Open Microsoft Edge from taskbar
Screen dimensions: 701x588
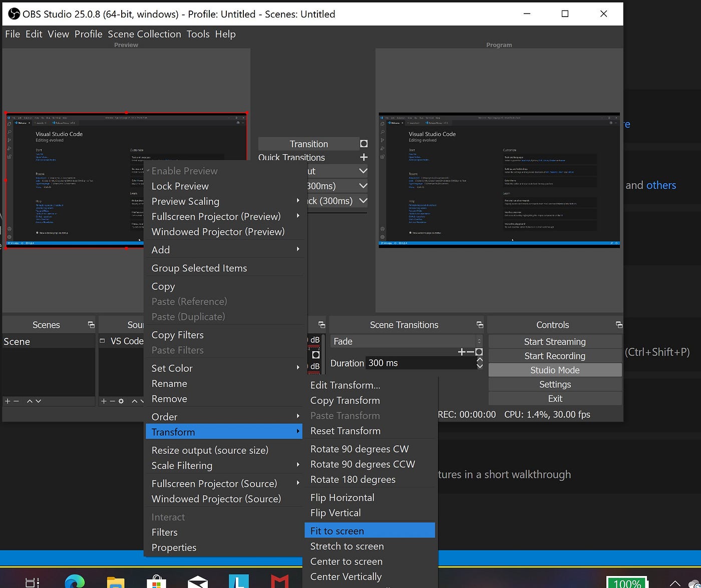click(74, 581)
